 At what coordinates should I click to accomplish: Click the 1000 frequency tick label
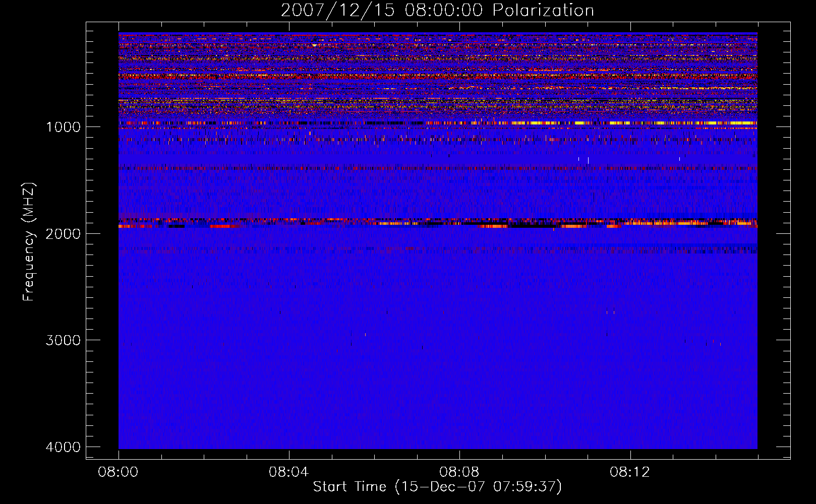click(63, 127)
